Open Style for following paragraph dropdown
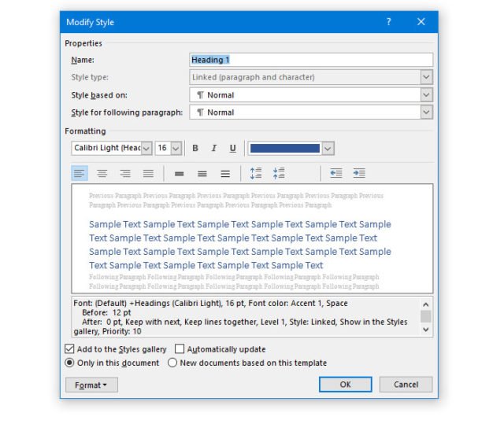Viewport: 504px width, 424px height. 426,112
